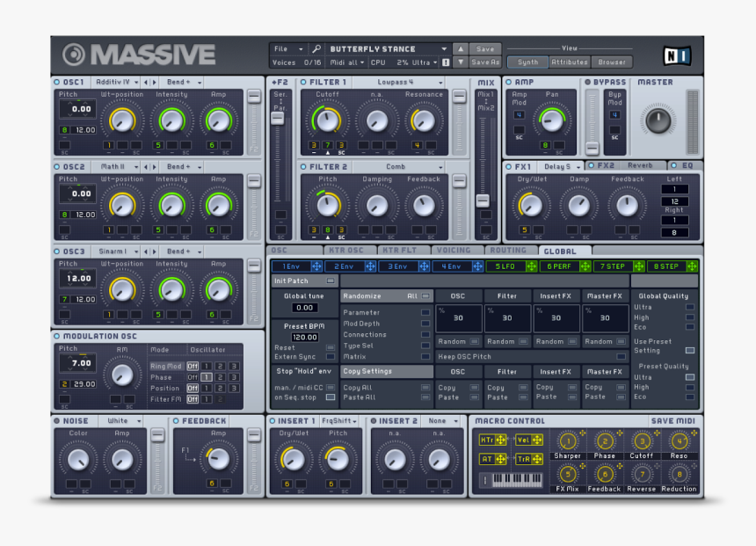Viewport: 756px width, 546px height.
Task: Grab the KTr macro crosshair handle
Action: (500, 440)
